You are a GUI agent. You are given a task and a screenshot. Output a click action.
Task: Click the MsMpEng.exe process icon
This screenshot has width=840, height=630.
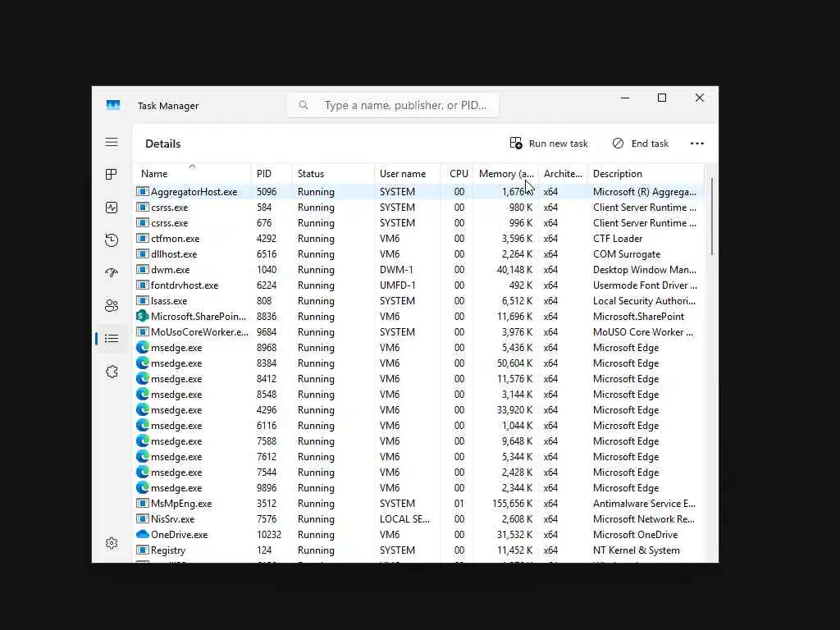(x=142, y=503)
